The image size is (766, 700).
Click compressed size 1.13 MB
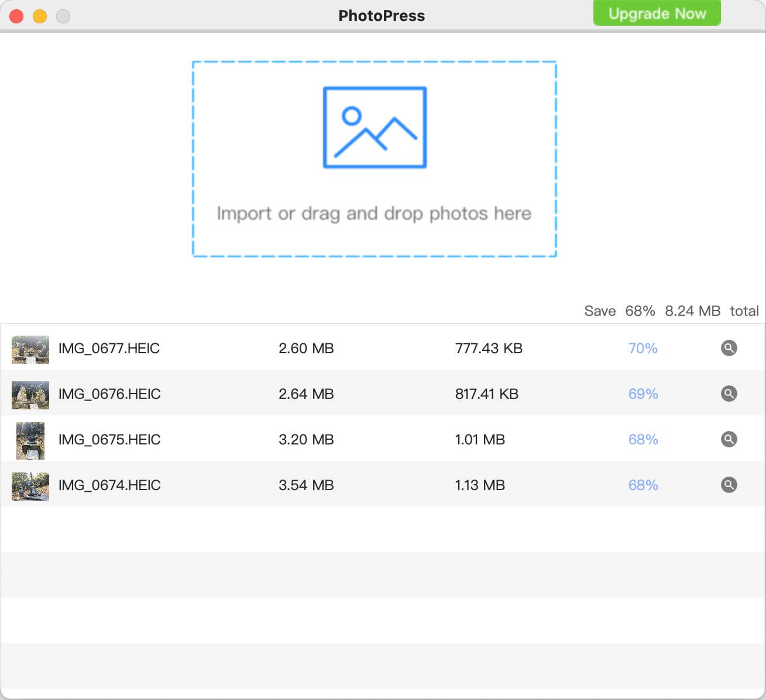tap(480, 485)
